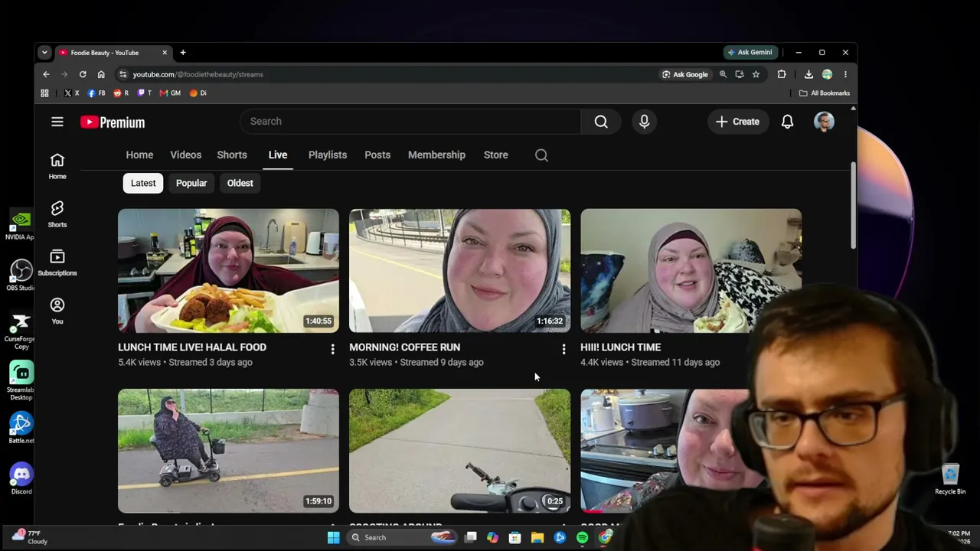Screen dimensions: 980x551
Task: Open YouTube notifications bell
Action: pyautogui.click(x=787, y=122)
